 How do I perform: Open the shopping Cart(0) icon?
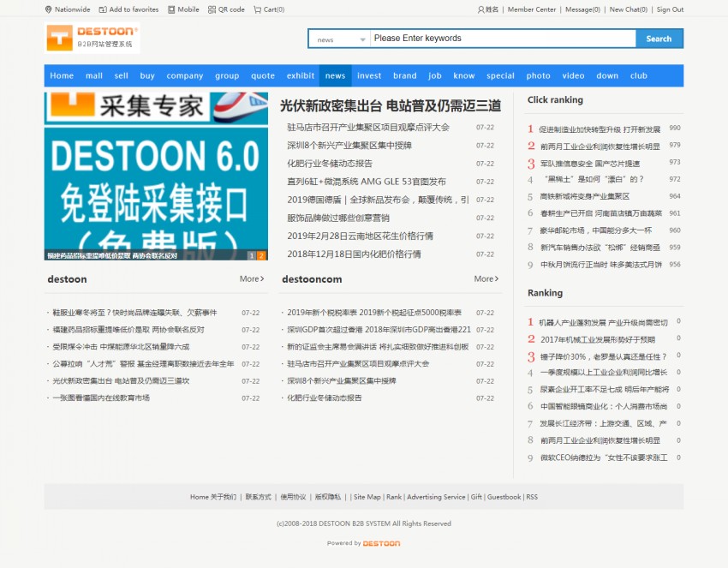[257, 9]
